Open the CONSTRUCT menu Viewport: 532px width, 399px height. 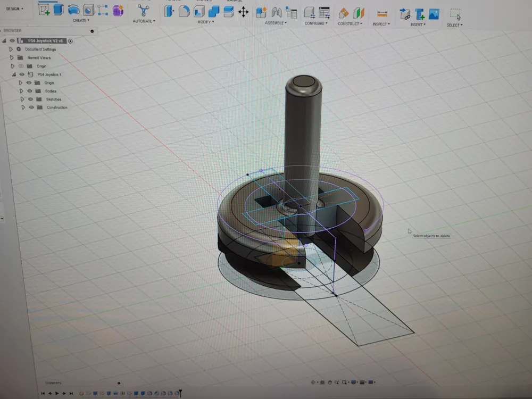350,24
